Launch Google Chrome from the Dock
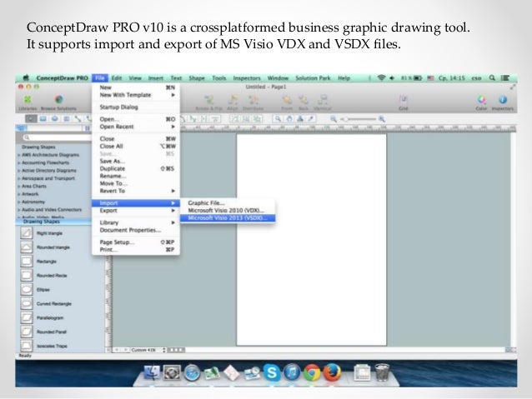The width and height of the screenshot is (532, 399). coord(312,372)
